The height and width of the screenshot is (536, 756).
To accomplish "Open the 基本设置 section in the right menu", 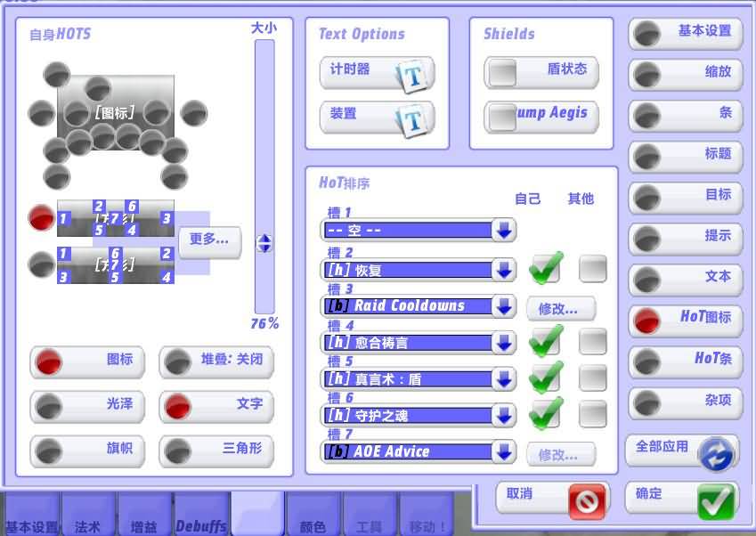I will [686, 34].
